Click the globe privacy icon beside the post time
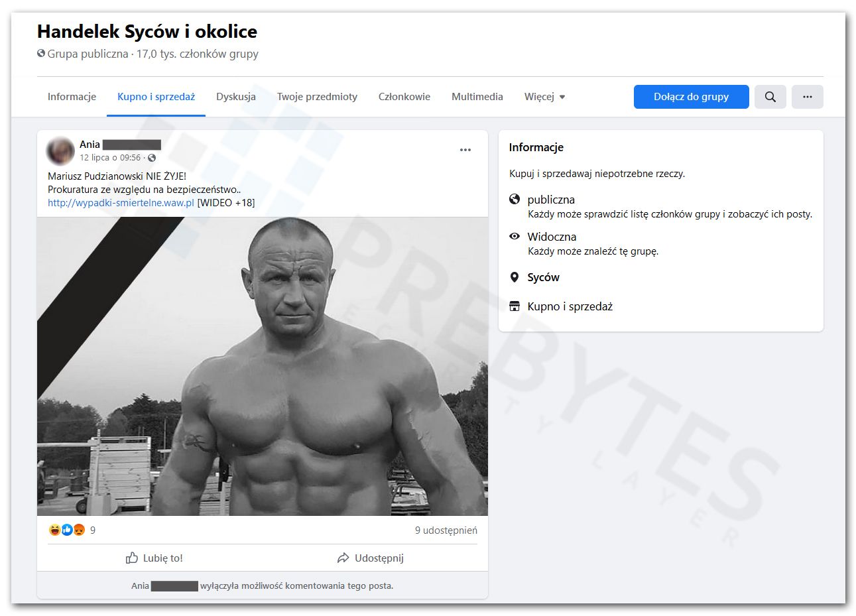The width and height of the screenshot is (856, 616). (x=152, y=158)
